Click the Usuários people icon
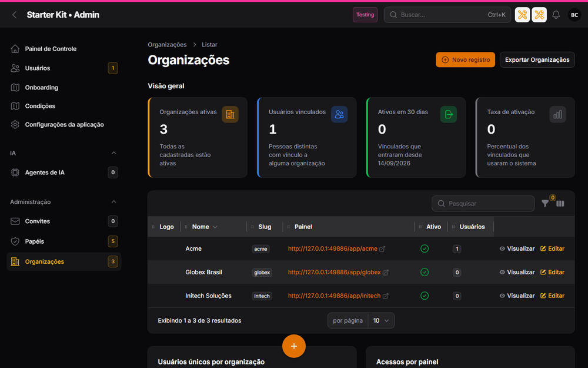Image resolution: width=588 pixels, height=368 pixels. tap(15, 68)
